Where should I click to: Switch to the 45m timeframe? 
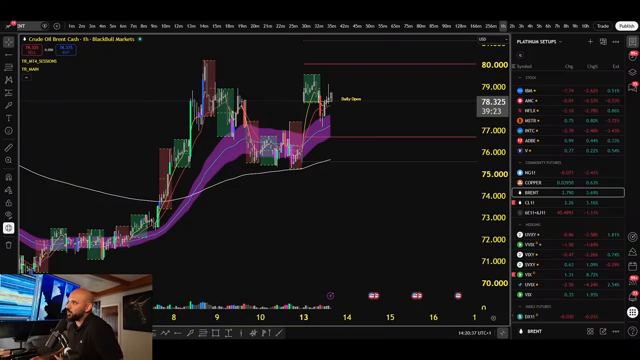pyautogui.click(x=357, y=26)
